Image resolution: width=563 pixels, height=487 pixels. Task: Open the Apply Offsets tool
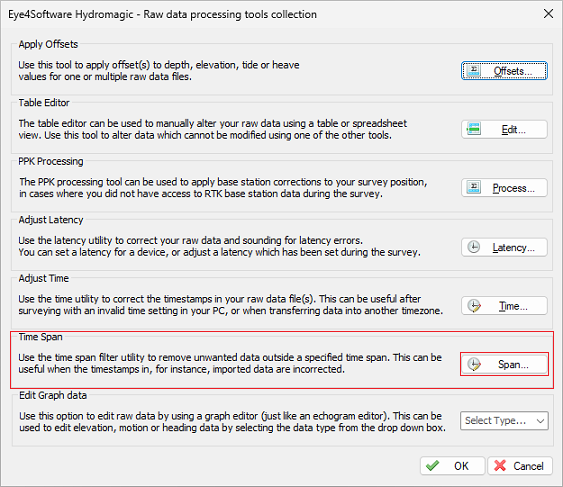504,71
